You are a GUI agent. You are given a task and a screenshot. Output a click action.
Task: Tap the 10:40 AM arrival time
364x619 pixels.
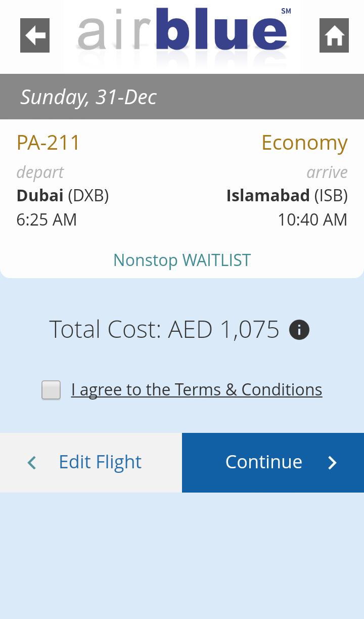(x=312, y=219)
